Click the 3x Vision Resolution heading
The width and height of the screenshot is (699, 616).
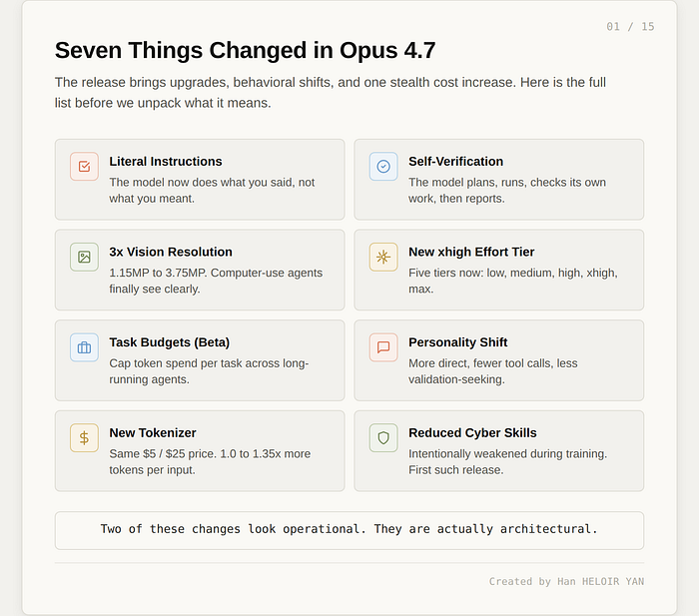[x=171, y=252]
